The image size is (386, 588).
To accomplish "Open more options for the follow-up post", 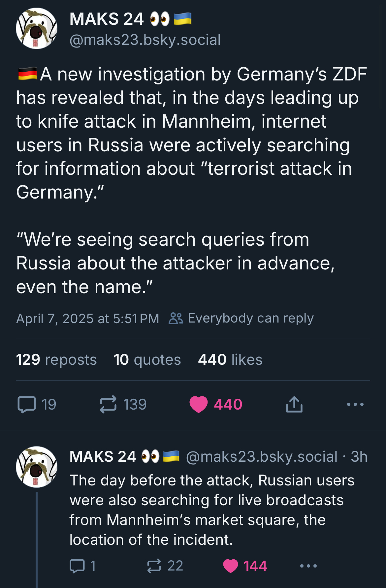I will click(x=308, y=566).
